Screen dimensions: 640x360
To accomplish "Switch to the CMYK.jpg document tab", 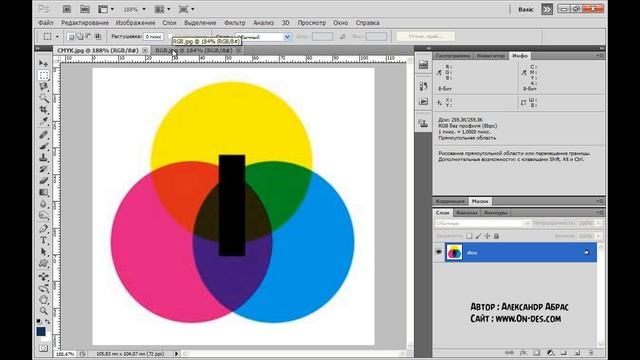I will click(98, 50).
